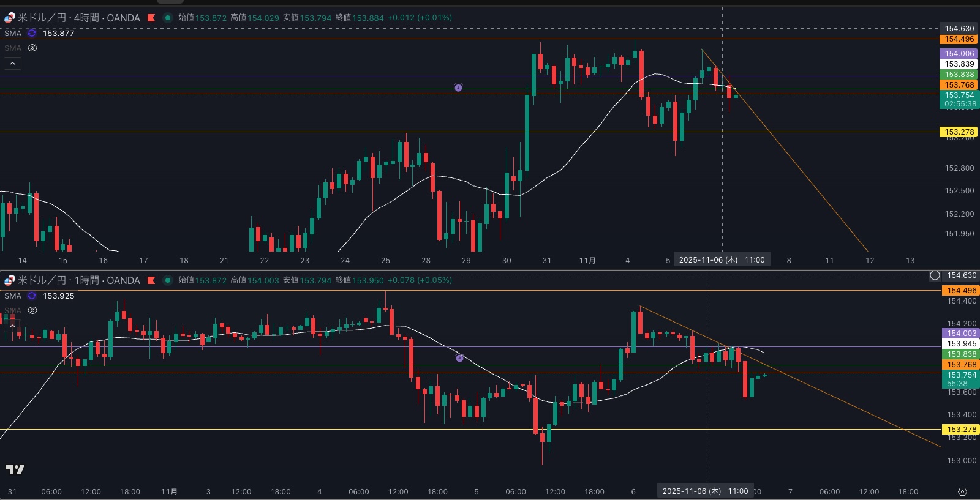Show the hidden SMA indicator in the 4時間 chart
980x500 pixels.
[x=32, y=48]
